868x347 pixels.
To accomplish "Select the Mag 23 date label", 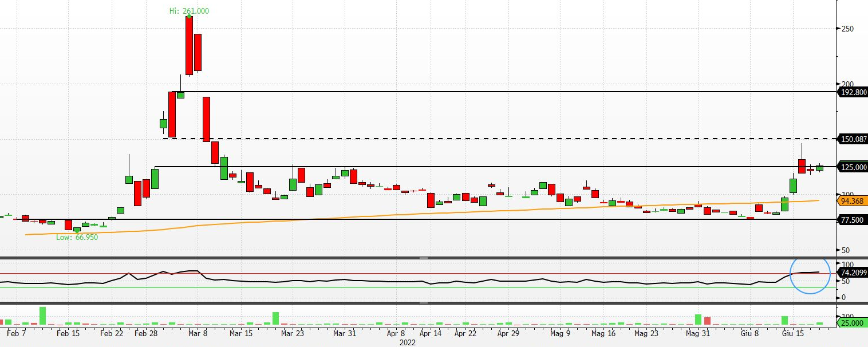I will (x=646, y=333).
